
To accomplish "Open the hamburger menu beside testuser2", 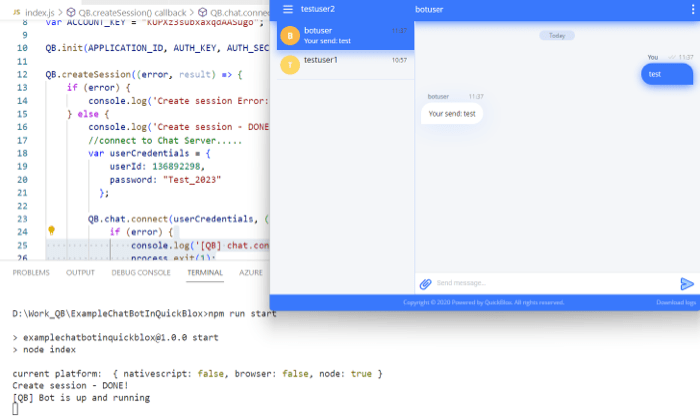I will point(288,9).
